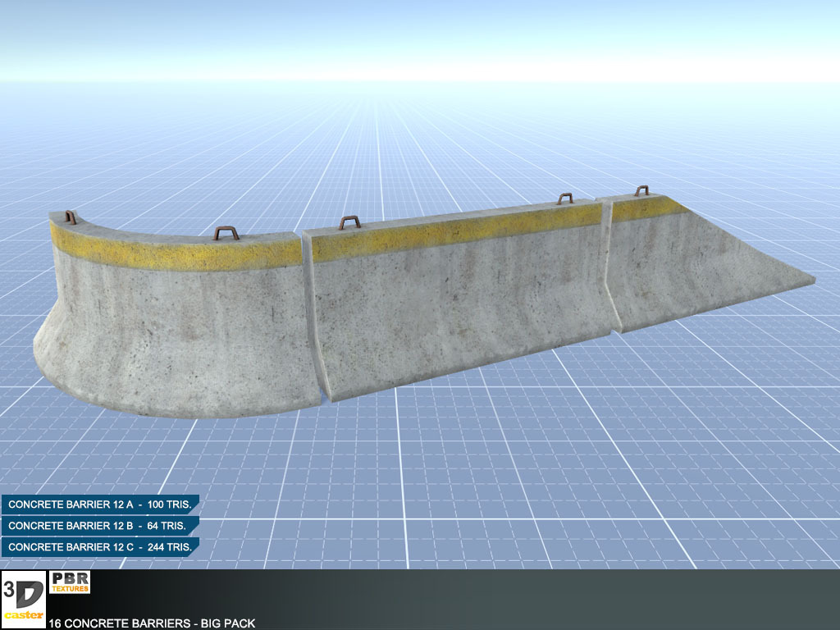
Task: Click the 16 Concrete Barriers Big Pack title
Action: (x=152, y=623)
